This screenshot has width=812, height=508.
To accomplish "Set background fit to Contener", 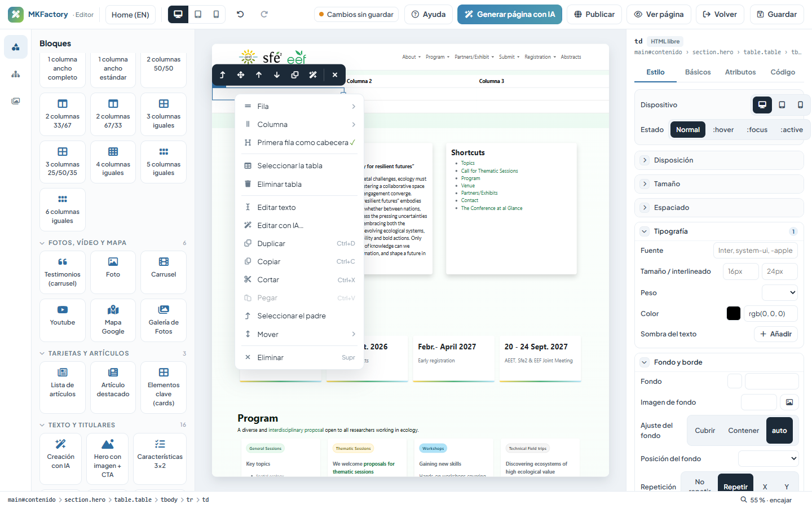I will (x=744, y=431).
